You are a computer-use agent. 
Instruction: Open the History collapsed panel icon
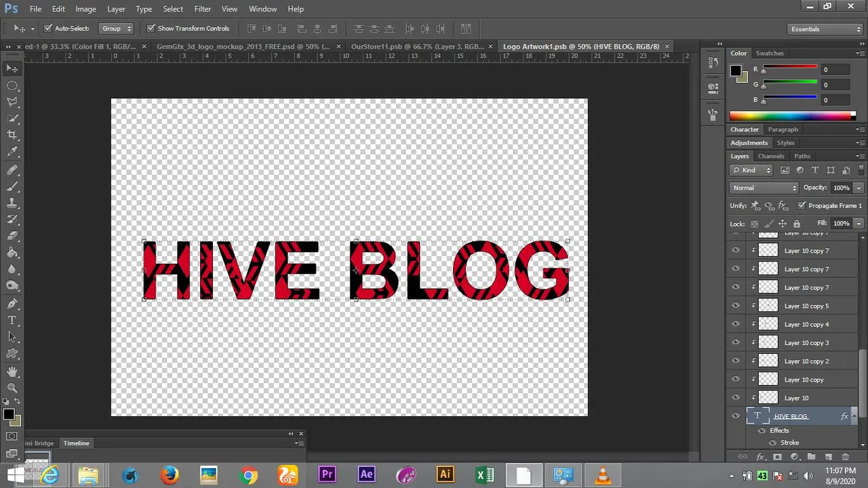(x=713, y=62)
